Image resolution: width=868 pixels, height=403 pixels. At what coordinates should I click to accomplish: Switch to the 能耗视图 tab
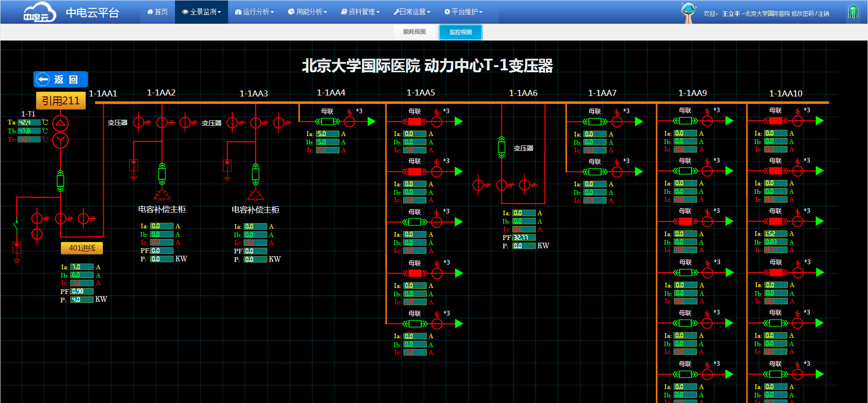(414, 32)
